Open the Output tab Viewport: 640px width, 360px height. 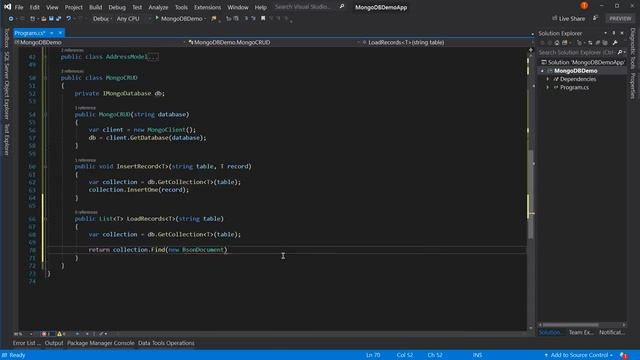54,343
